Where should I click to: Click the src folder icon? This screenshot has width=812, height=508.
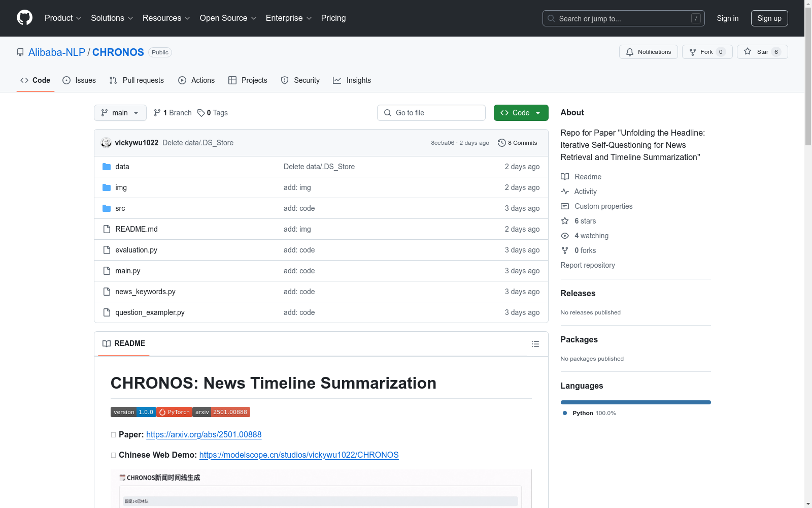[107, 208]
